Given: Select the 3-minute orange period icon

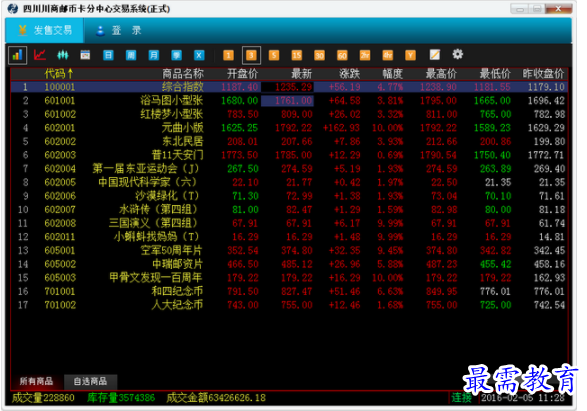Looking at the screenshot, I should pos(251,55).
